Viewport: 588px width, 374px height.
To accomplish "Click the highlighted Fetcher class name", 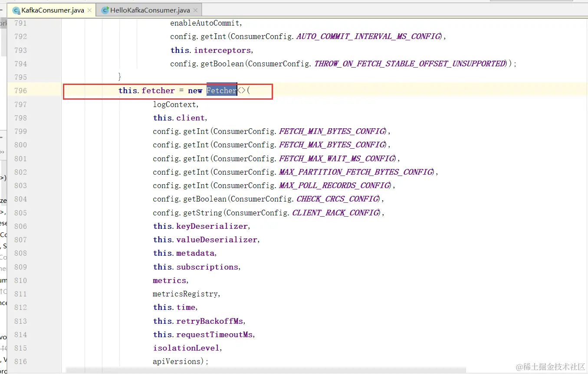I will click(221, 90).
